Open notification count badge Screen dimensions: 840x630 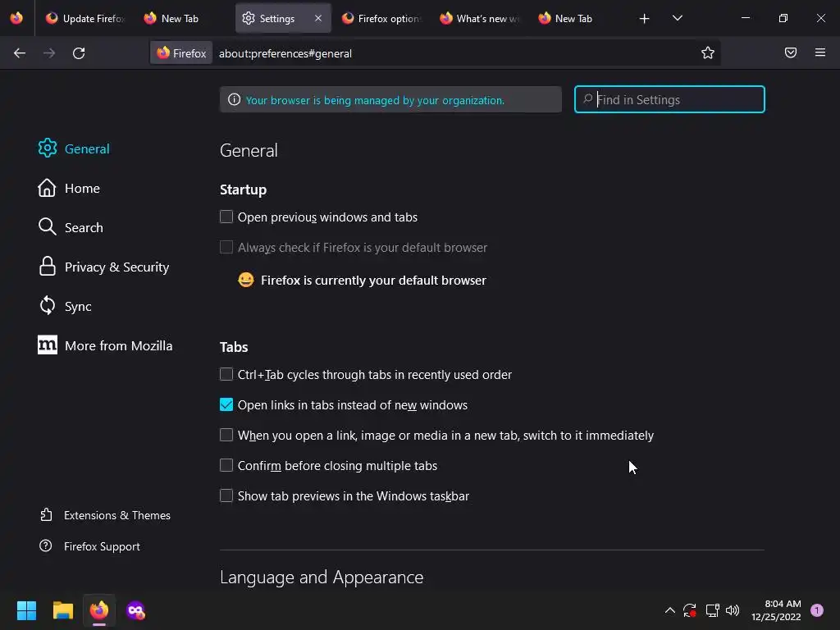point(816,610)
